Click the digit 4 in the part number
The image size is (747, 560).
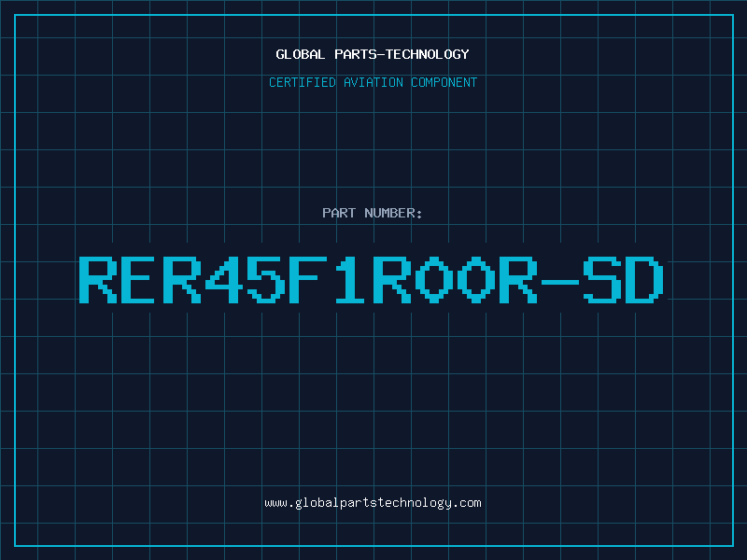(222, 279)
